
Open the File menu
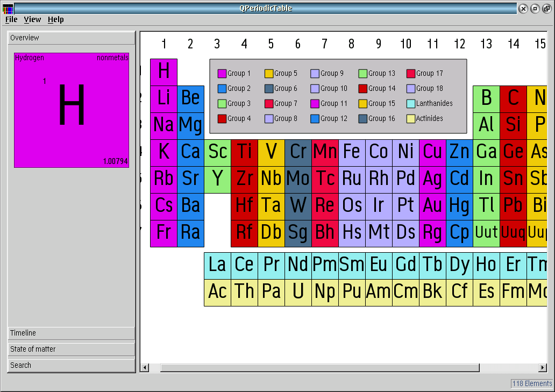[x=11, y=19]
